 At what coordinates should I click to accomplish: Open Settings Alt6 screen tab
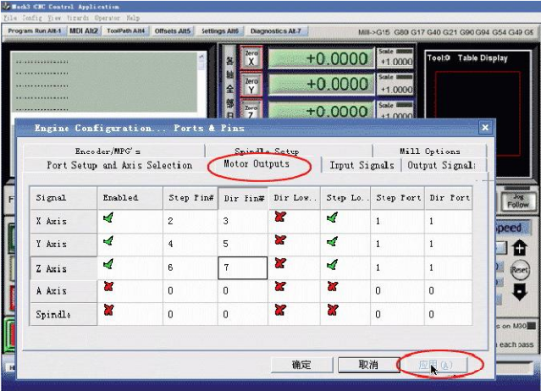[x=220, y=31]
